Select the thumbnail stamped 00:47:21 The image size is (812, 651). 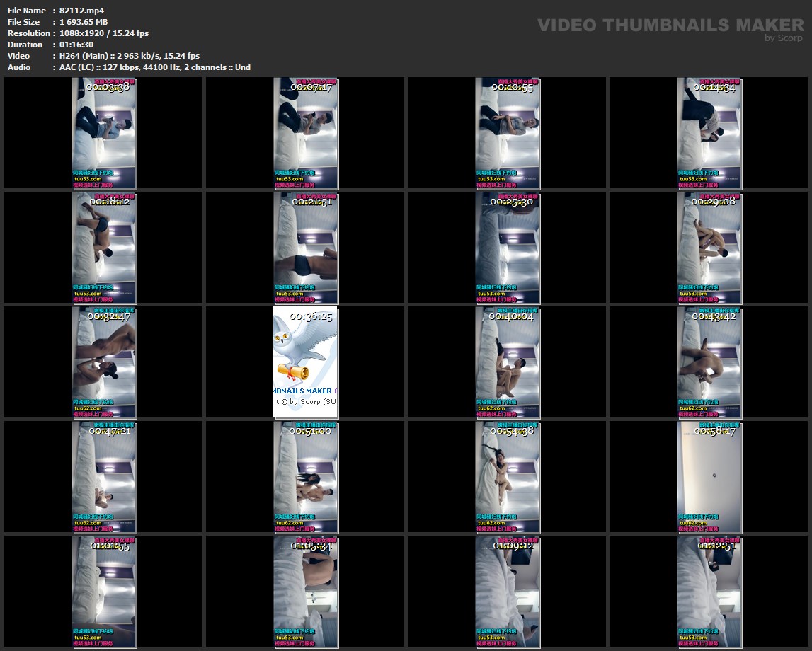[103, 477]
